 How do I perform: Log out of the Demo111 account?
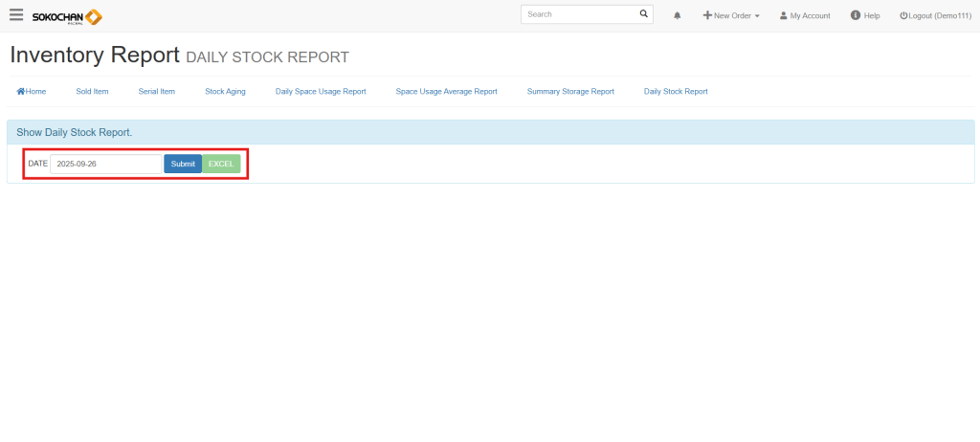(x=935, y=16)
